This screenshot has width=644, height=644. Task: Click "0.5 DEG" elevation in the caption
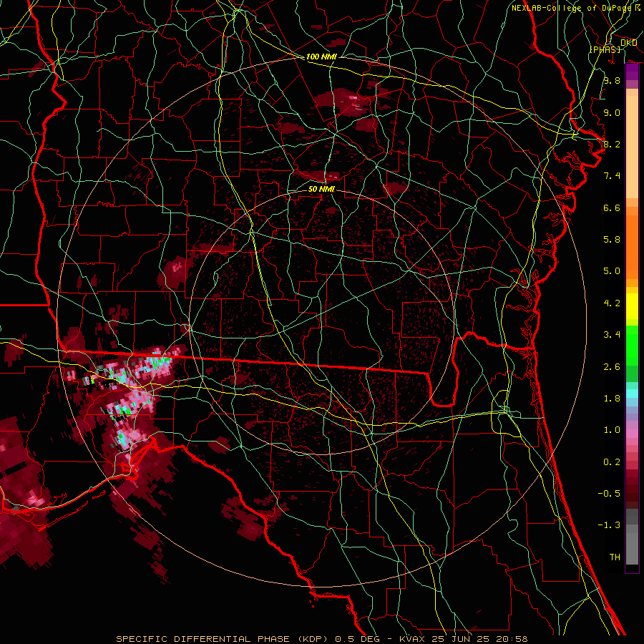coord(358,639)
